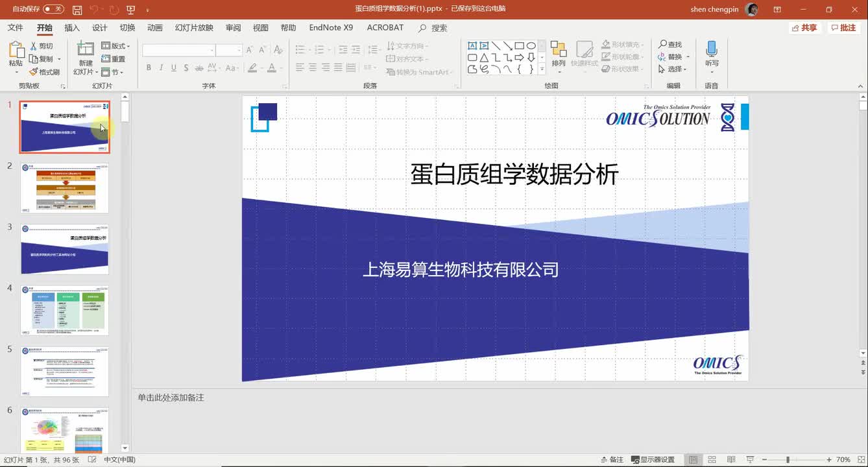Screen dimensions: 868x467
Task: Click the Fit slide to window icon
Action: point(860,460)
